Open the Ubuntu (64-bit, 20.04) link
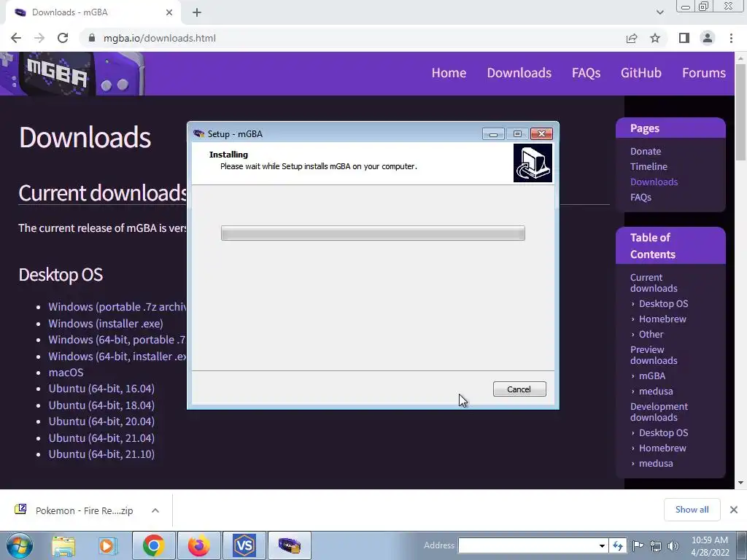The height and width of the screenshot is (560, 747). pos(101,421)
